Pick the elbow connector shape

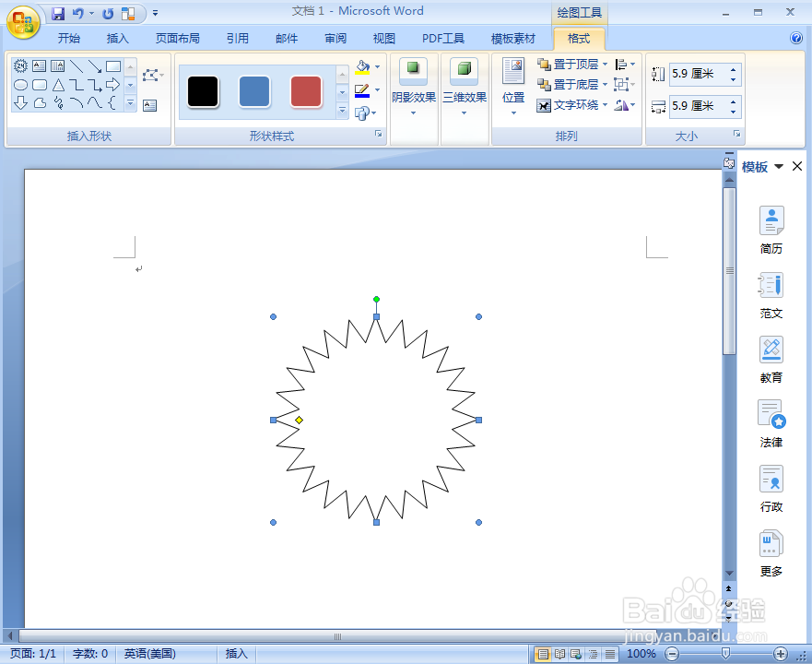click(x=76, y=85)
